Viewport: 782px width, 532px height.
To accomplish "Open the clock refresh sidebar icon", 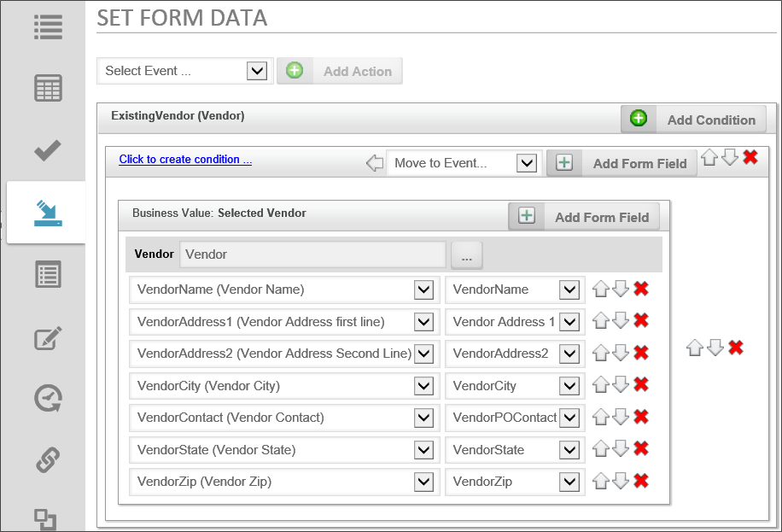I will click(x=48, y=399).
